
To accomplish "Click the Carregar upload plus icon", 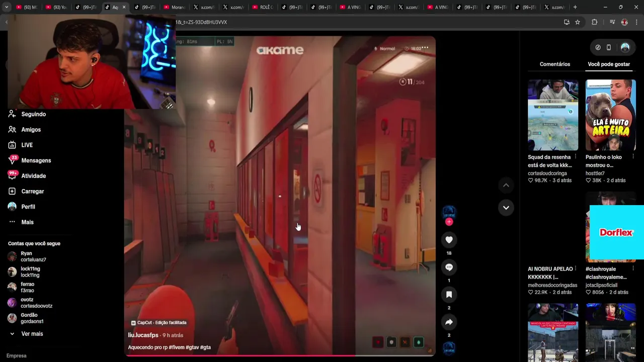I will tap(12, 191).
